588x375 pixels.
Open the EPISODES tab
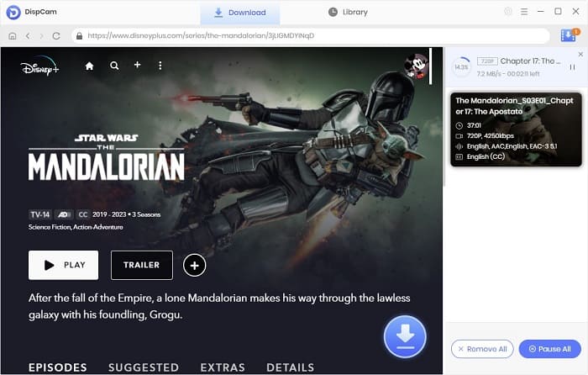point(57,367)
